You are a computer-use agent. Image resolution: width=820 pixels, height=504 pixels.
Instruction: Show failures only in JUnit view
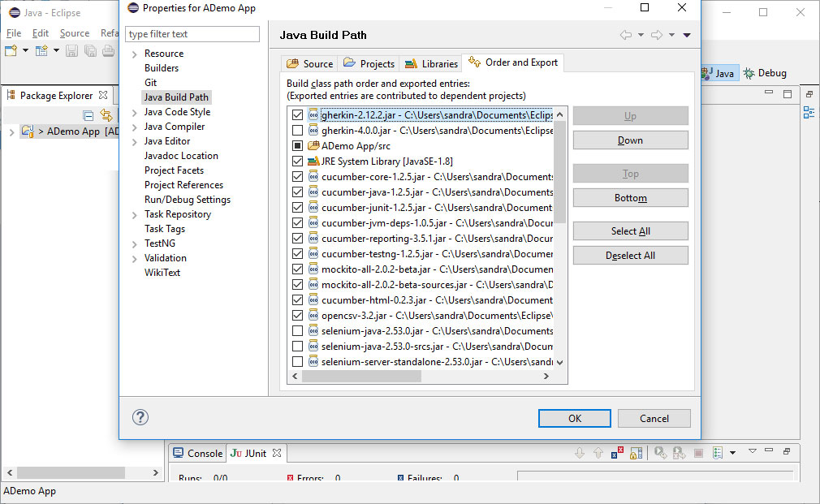(615, 452)
